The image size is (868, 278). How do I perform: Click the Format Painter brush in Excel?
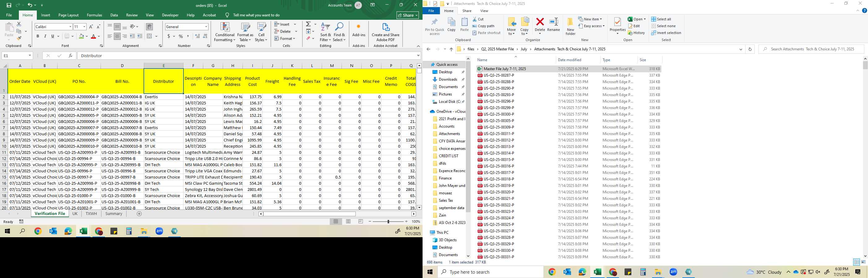click(19, 38)
